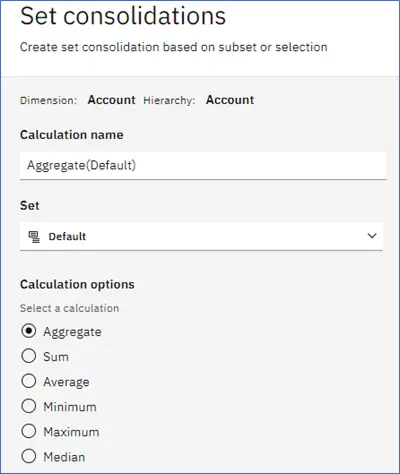
Task: Click the Dimension label
Action: click(48, 101)
